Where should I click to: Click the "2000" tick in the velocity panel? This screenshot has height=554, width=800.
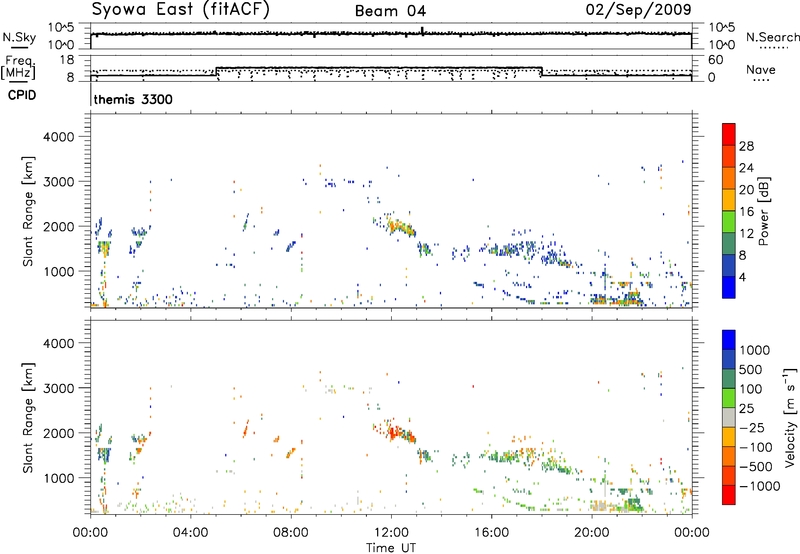pyautogui.click(x=59, y=433)
